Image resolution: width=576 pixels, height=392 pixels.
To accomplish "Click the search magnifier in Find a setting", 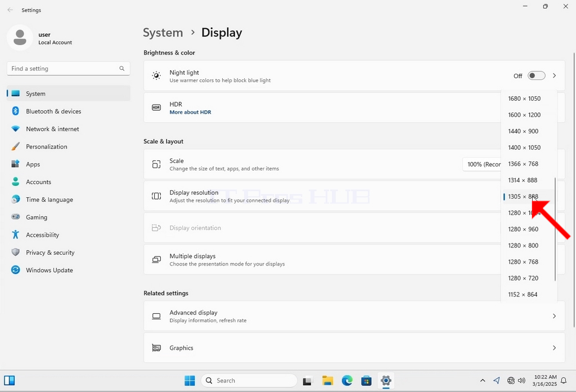I will (x=122, y=69).
